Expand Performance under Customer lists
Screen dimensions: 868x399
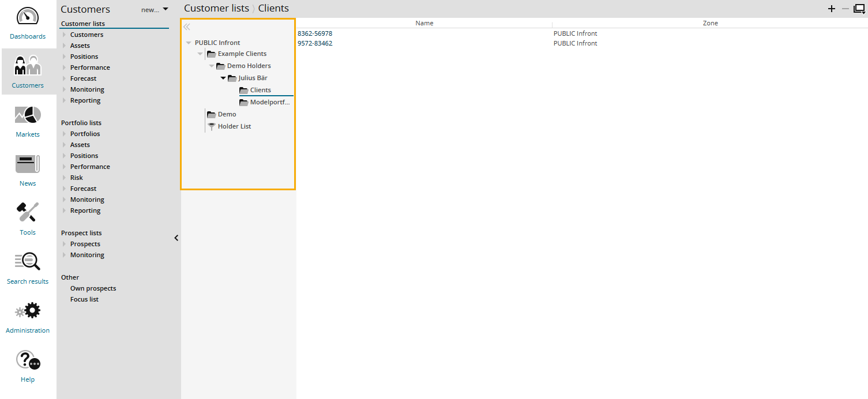(x=65, y=67)
